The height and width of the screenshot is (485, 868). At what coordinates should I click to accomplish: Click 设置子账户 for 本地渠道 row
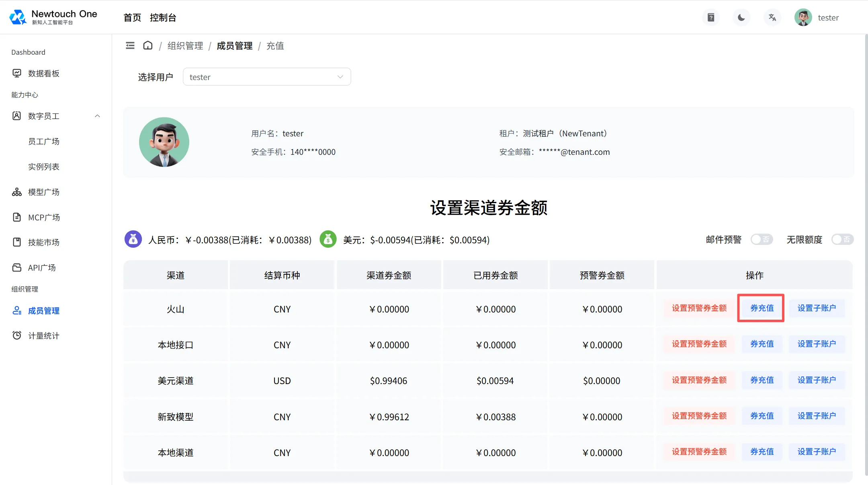point(817,452)
